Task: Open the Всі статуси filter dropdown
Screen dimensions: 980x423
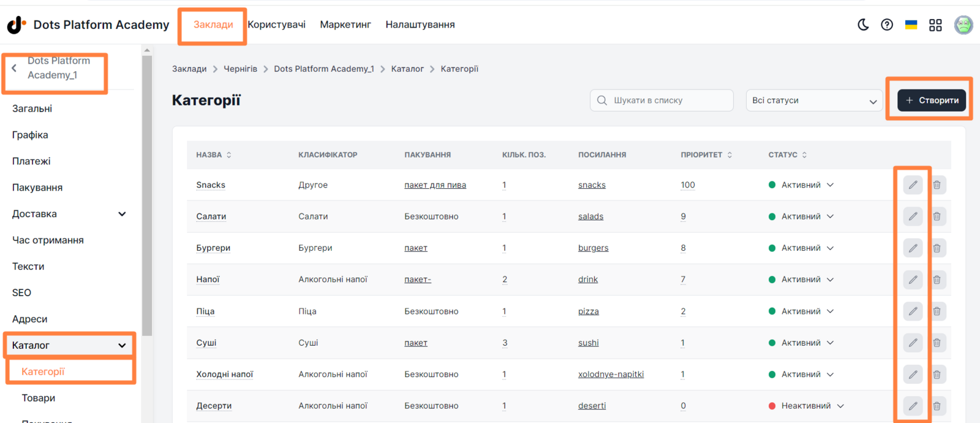Action: click(814, 101)
